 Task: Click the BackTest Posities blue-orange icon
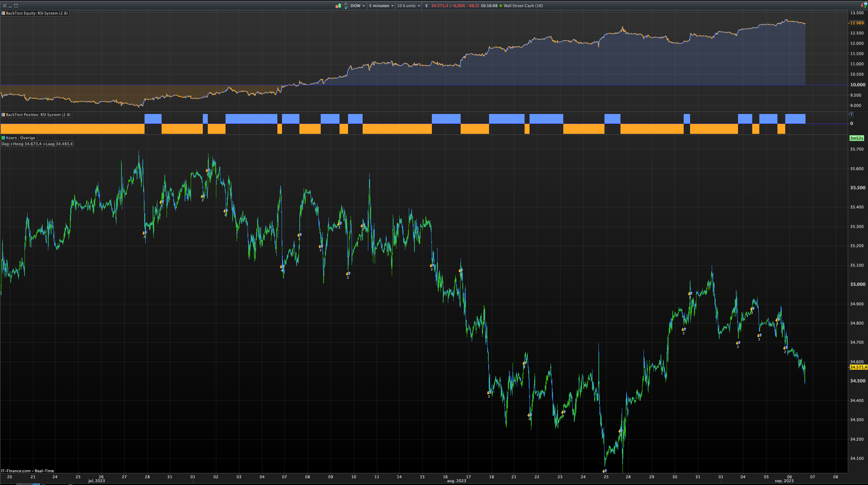coord(3,115)
